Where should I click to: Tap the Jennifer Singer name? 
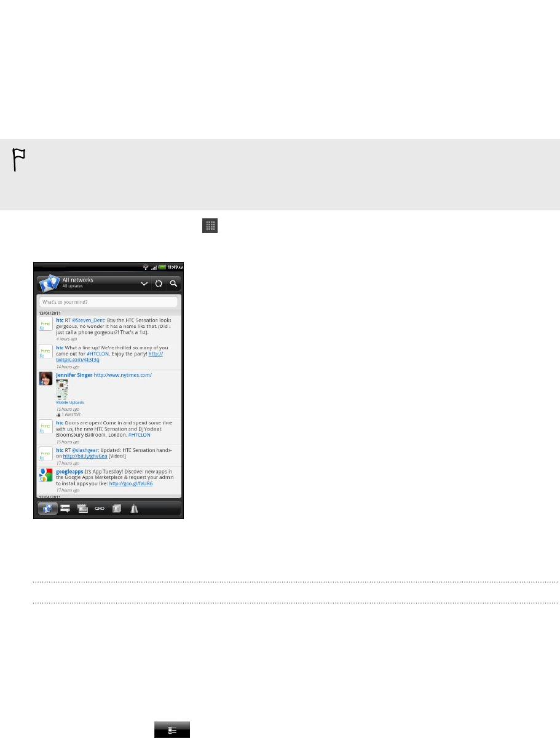pyautogui.click(x=74, y=375)
